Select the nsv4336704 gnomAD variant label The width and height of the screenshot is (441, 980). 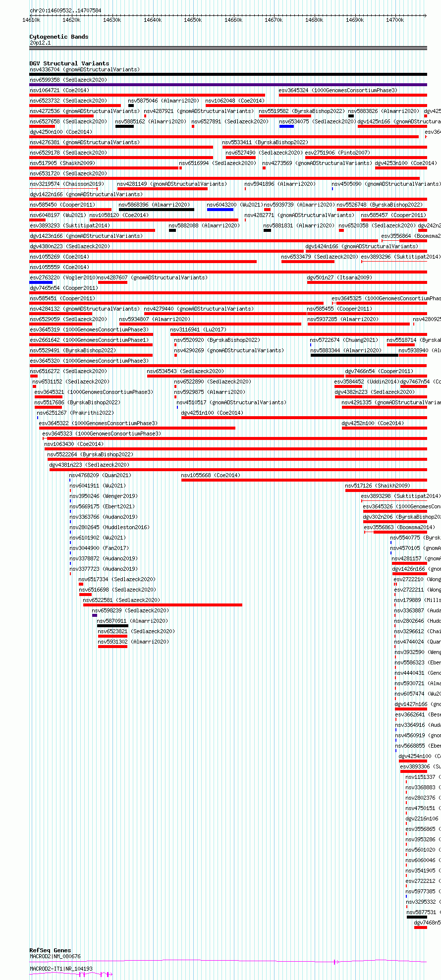coord(85,69)
